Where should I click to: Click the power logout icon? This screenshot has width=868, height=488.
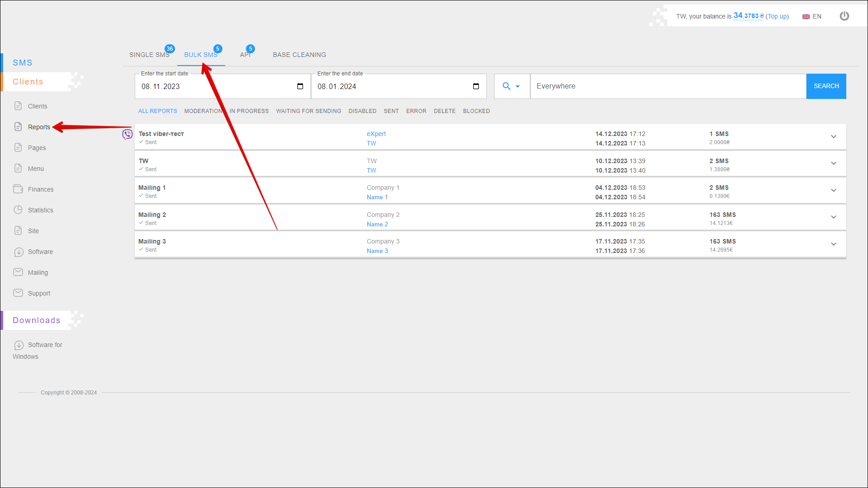click(844, 16)
